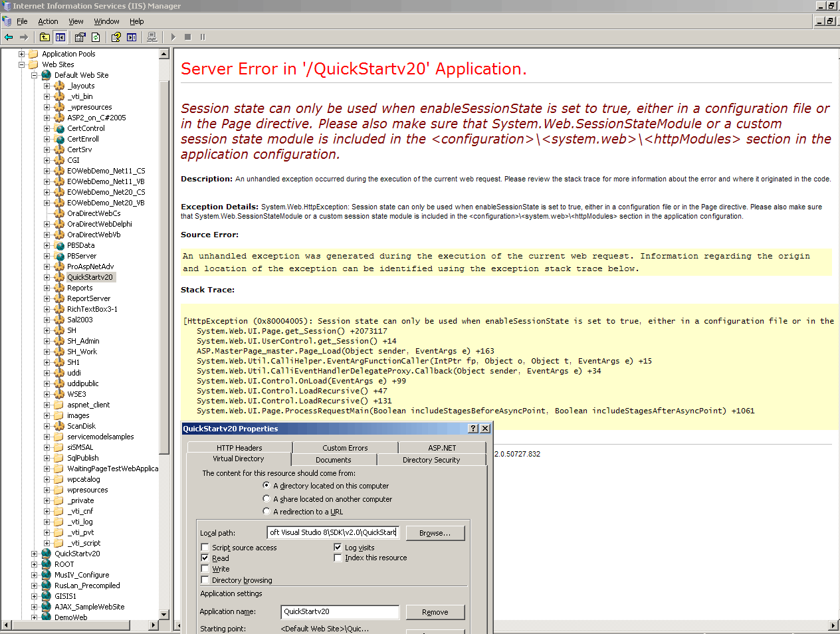This screenshot has height=634, width=840.
Task: Select the CertControl application icon
Action: click(59, 128)
